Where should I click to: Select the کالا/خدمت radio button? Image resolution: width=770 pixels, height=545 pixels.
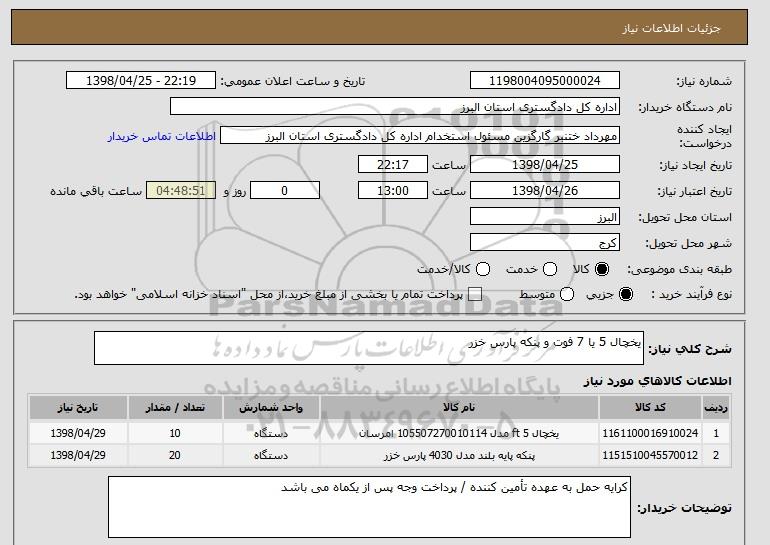pos(483,269)
